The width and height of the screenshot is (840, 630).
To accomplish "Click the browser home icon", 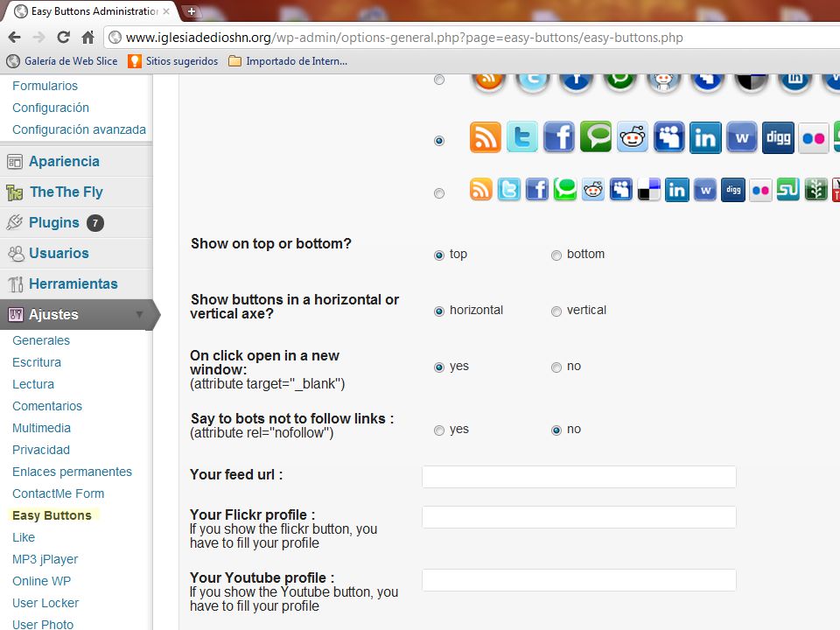I will coord(87,38).
